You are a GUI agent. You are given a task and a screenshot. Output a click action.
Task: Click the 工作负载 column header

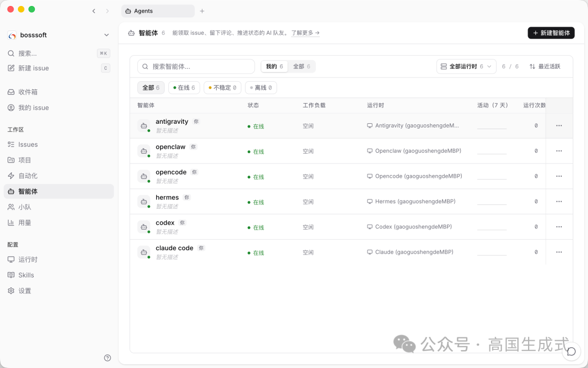314,106
